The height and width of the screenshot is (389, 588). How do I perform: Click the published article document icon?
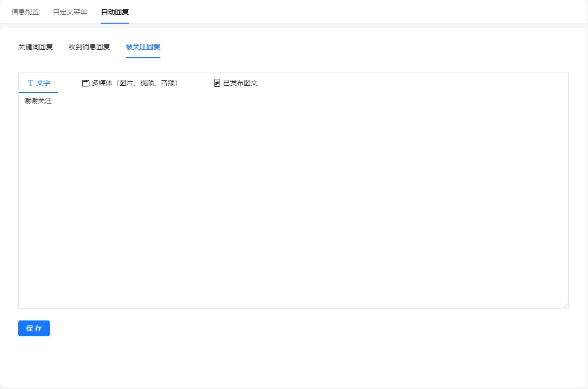(x=217, y=83)
